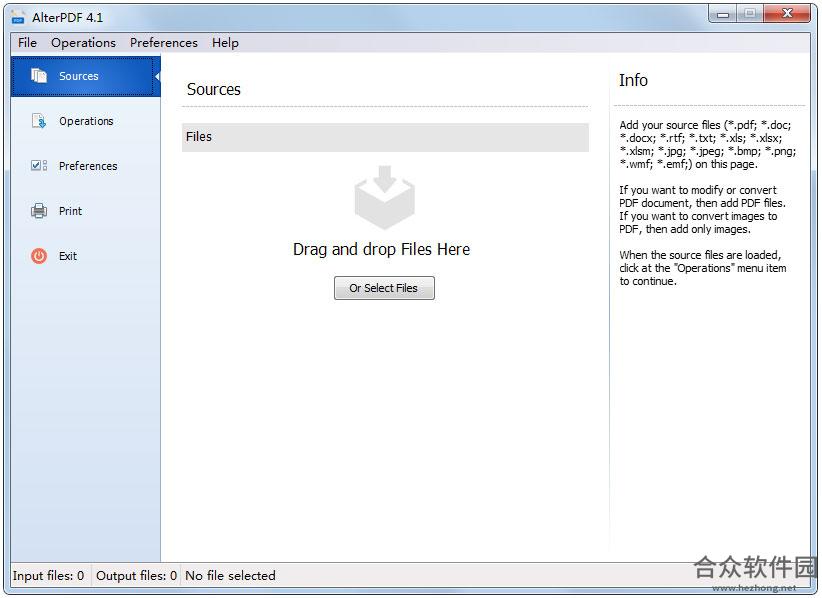Maximize the AlterPDF window
822x598 pixels.
[750, 14]
